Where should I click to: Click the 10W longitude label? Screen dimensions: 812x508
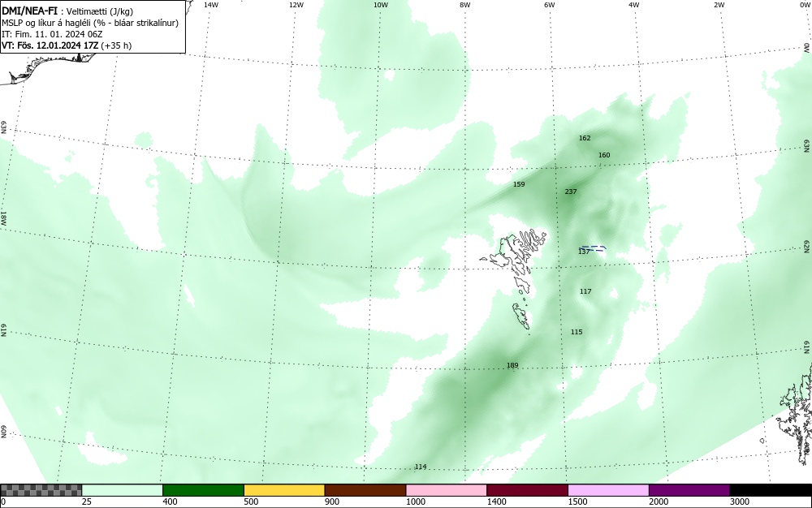(x=381, y=5)
